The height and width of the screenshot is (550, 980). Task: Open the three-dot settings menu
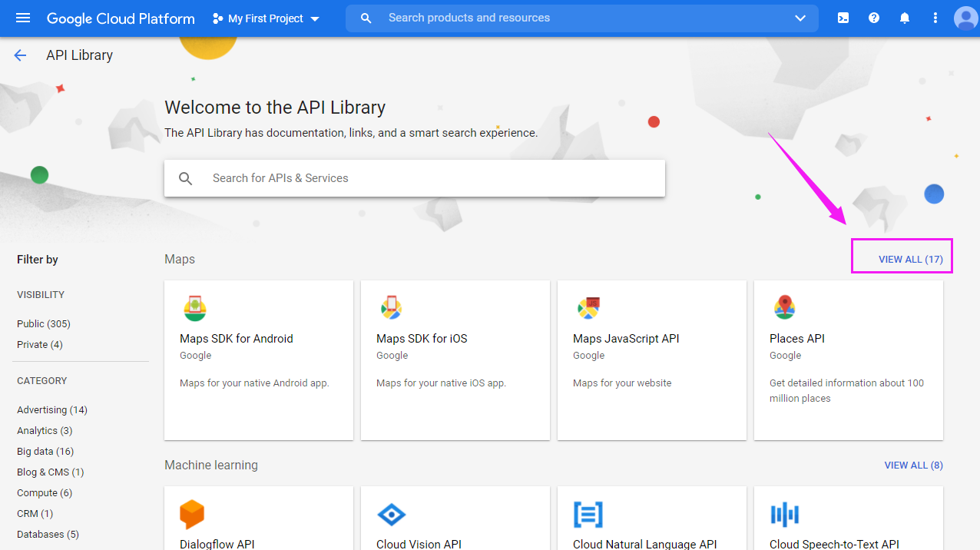coord(935,18)
